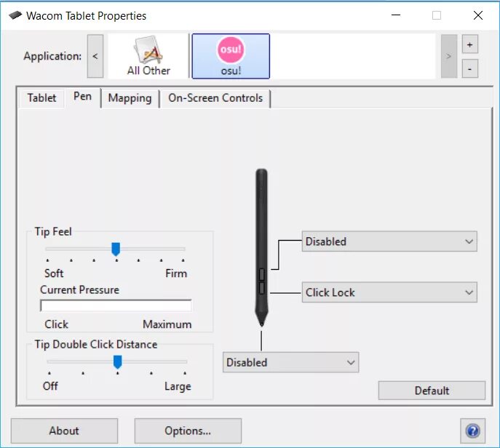Switch to the Pen tab

click(x=82, y=96)
